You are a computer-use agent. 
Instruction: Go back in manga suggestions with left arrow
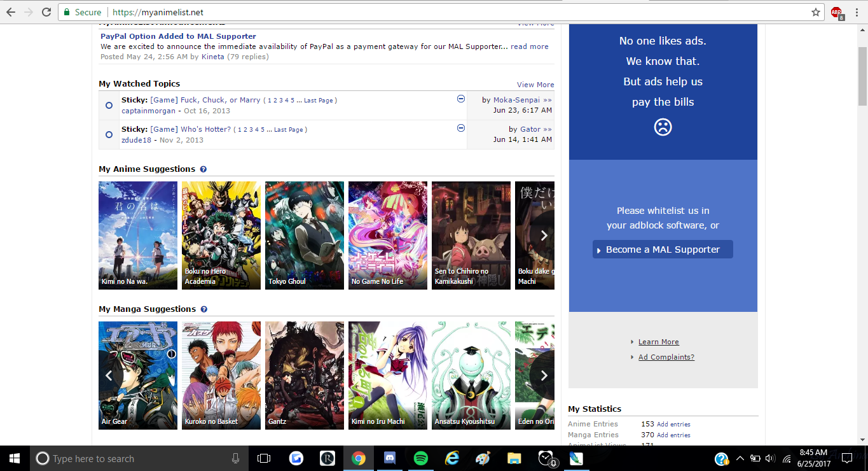point(109,376)
